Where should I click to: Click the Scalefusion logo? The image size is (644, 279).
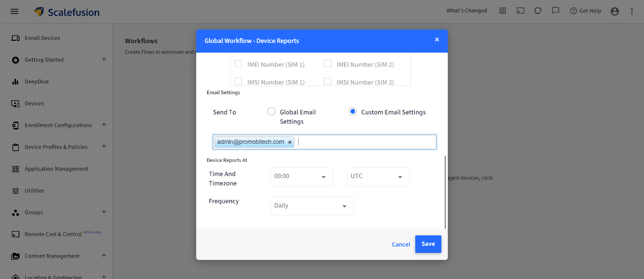click(67, 12)
